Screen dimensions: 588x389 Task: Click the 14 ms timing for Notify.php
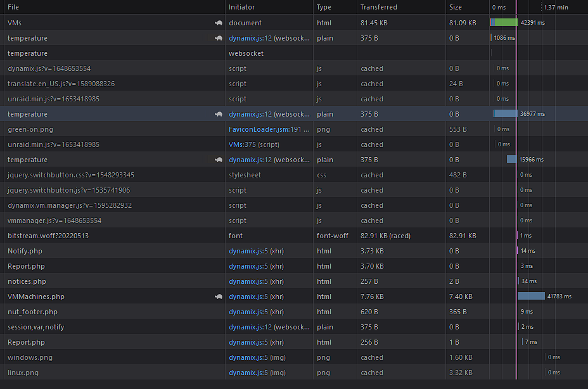(528, 251)
